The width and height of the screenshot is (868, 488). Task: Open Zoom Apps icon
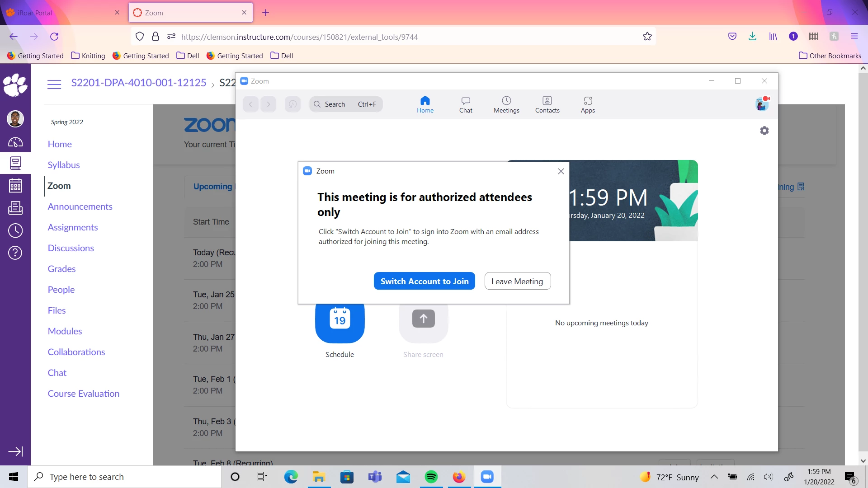[x=588, y=104]
